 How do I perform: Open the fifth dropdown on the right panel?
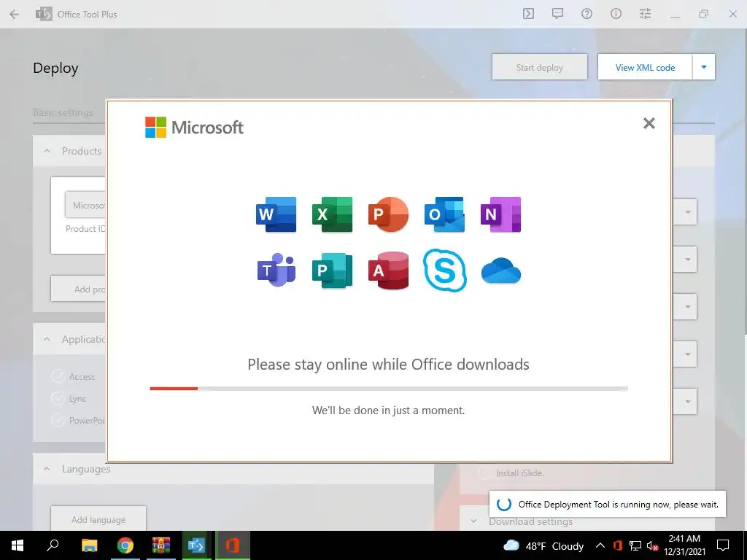pos(685,402)
